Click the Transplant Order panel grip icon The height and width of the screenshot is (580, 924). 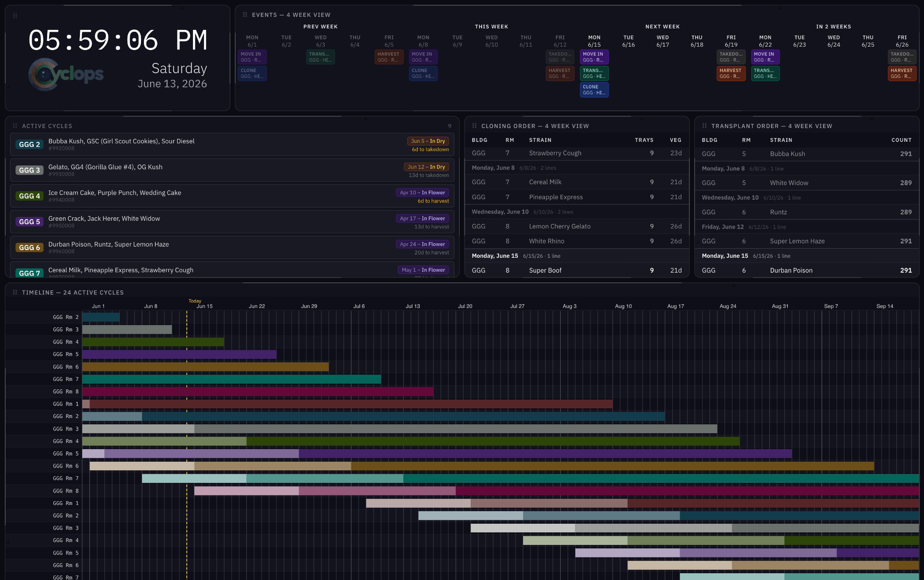(x=705, y=126)
